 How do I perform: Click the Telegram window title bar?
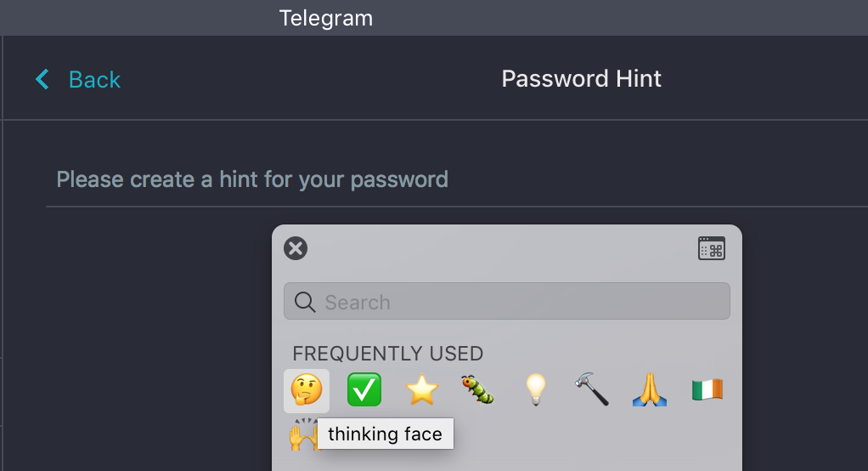tap(326, 18)
